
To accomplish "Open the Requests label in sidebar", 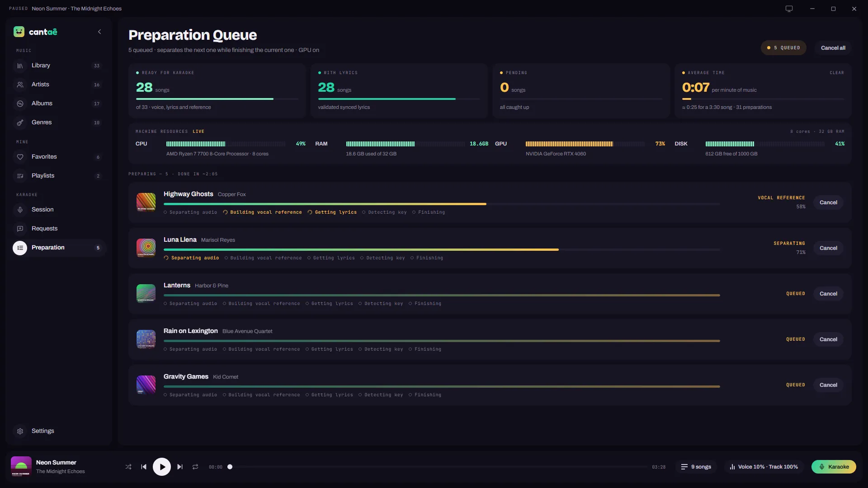I will click(x=44, y=229).
